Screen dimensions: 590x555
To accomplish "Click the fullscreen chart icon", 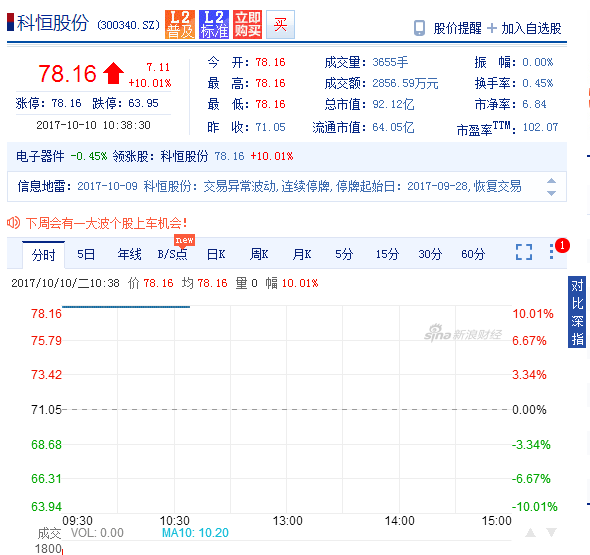I will [524, 252].
